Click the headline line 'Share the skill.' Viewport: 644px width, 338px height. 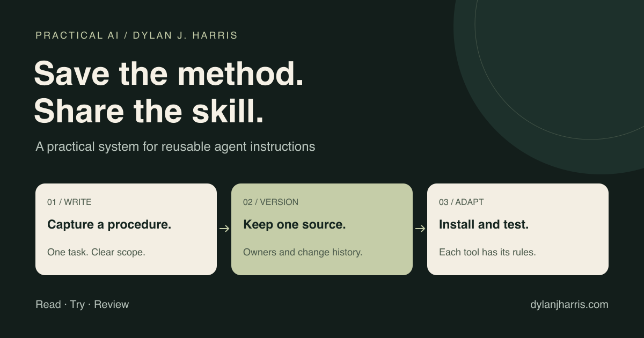[x=149, y=112]
